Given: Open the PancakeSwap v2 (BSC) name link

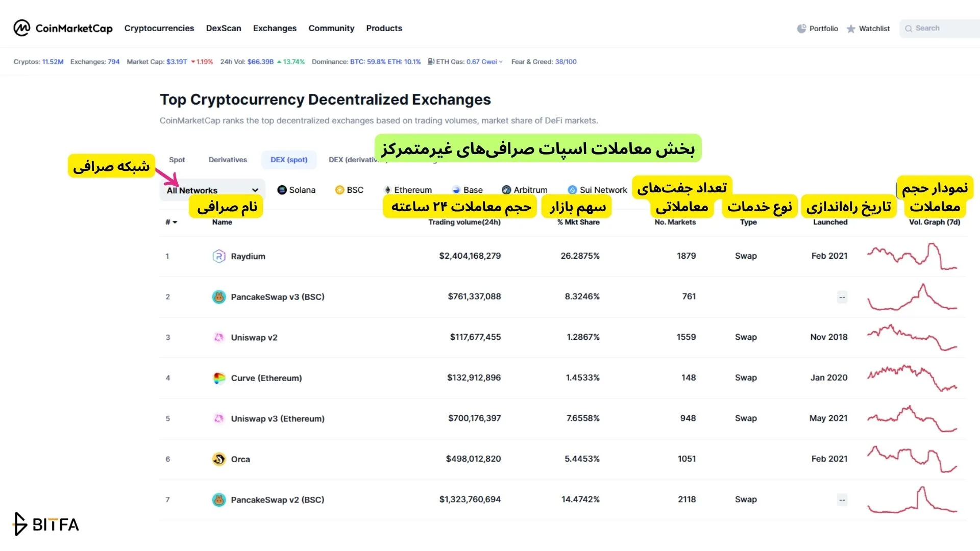Looking at the screenshot, I should point(278,499).
